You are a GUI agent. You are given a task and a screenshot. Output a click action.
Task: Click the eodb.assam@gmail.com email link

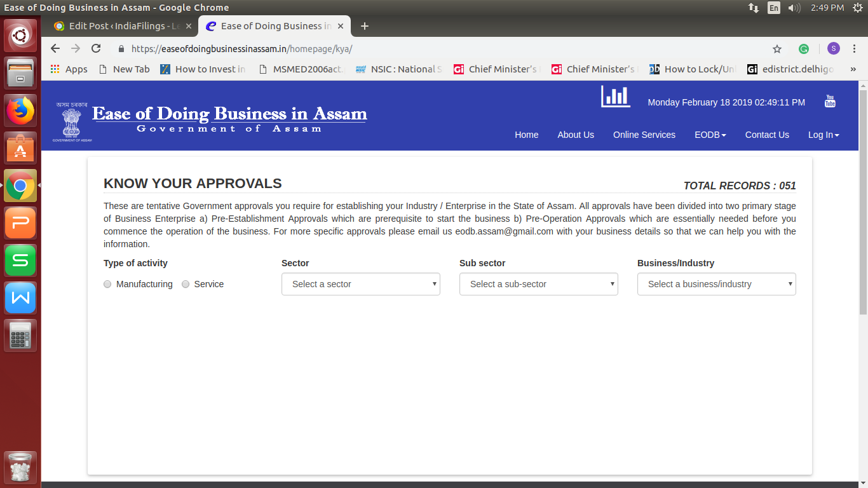tap(504, 231)
